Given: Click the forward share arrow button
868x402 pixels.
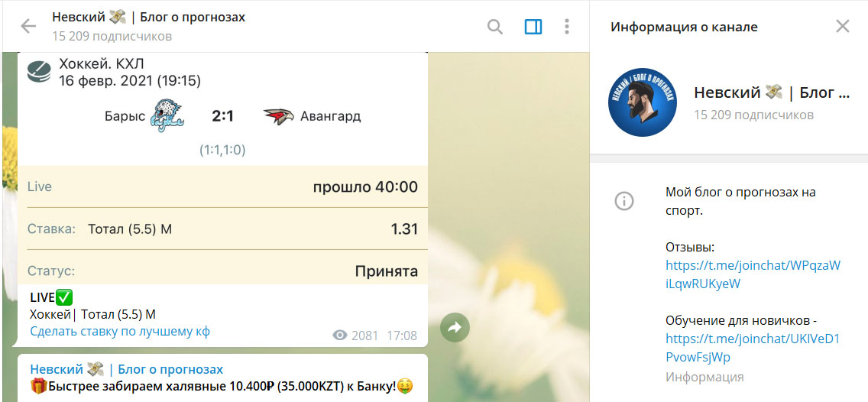Looking at the screenshot, I should pos(455,328).
